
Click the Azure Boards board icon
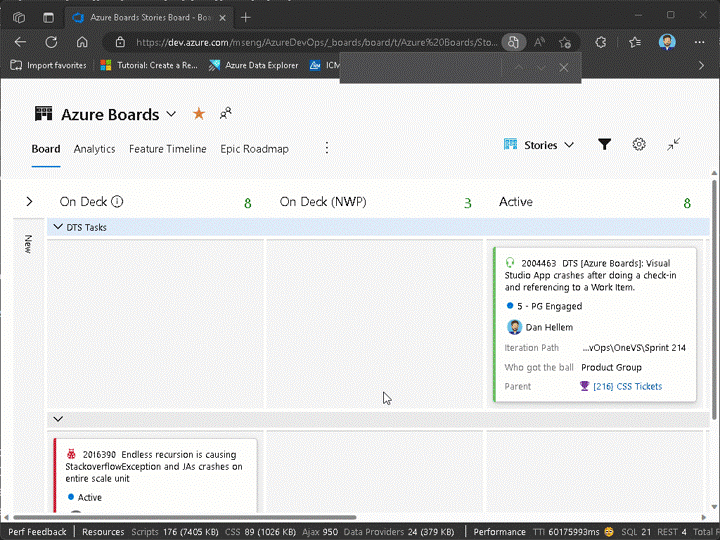click(x=44, y=113)
